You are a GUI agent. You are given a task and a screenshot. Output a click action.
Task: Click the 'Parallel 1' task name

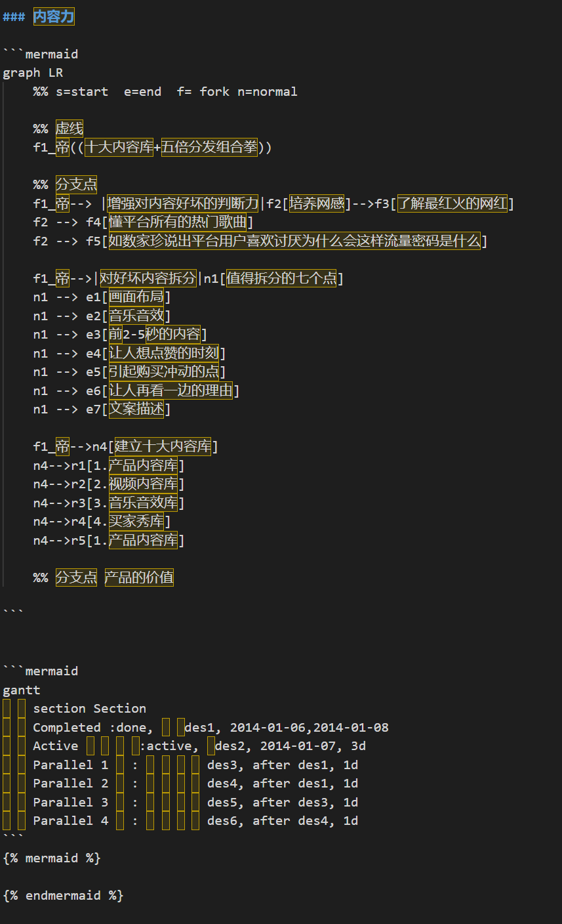click(x=71, y=765)
